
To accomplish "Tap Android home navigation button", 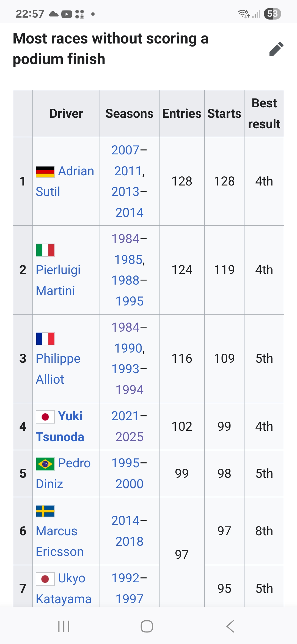I will coord(147,626).
